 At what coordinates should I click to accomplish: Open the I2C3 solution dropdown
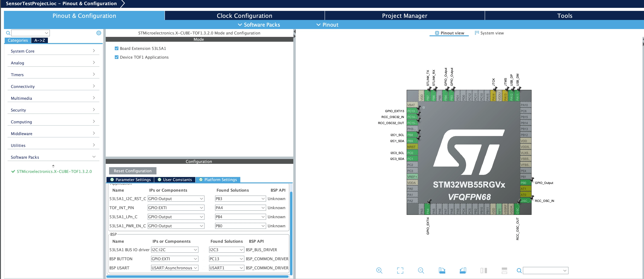click(x=227, y=250)
